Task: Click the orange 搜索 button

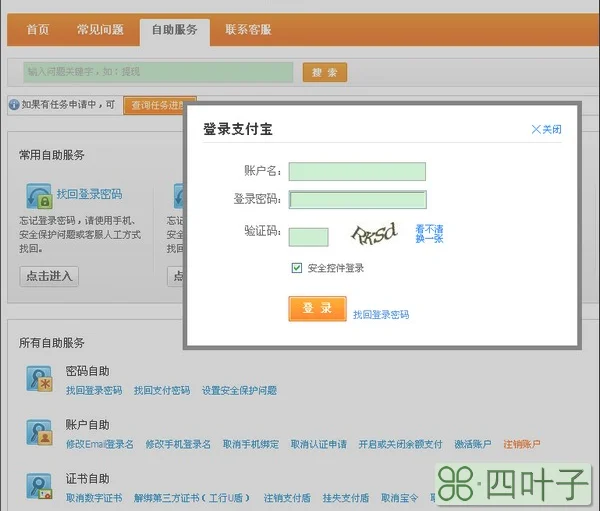Action: [x=325, y=72]
